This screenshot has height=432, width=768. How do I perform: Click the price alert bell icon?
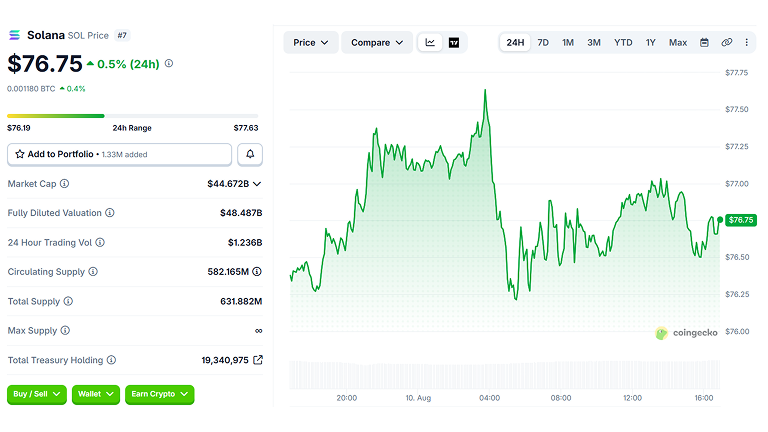(x=250, y=154)
